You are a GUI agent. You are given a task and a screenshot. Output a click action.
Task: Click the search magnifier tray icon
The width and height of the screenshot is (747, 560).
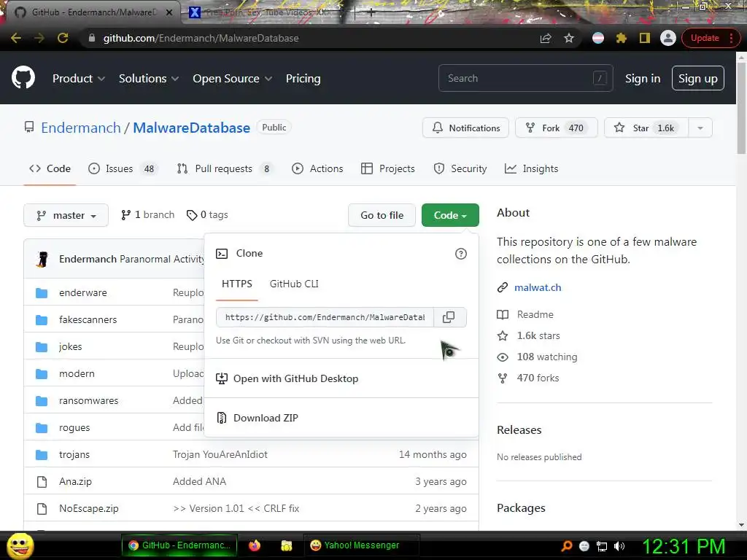567,546
